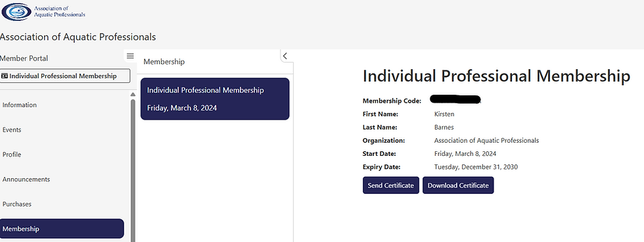Screen dimensions: 644x242
Task: Click the redacted Membership Code value
Action: pos(456,99)
